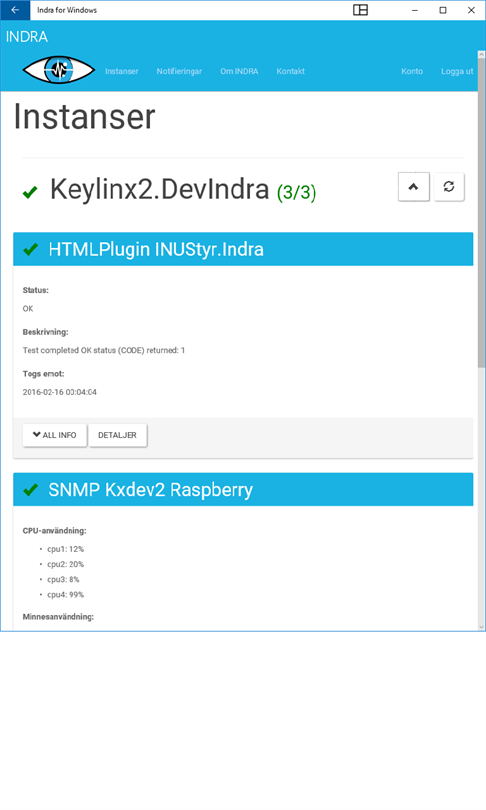Click the INDRA eye logo

(x=59, y=70)
